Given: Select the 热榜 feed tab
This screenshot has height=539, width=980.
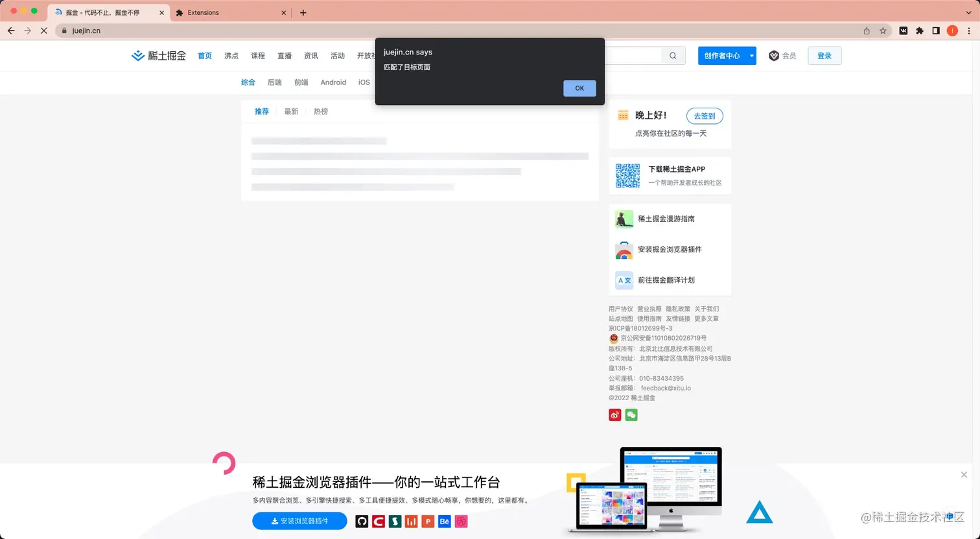Looking at the screenshot, I should tap(321, 112).
